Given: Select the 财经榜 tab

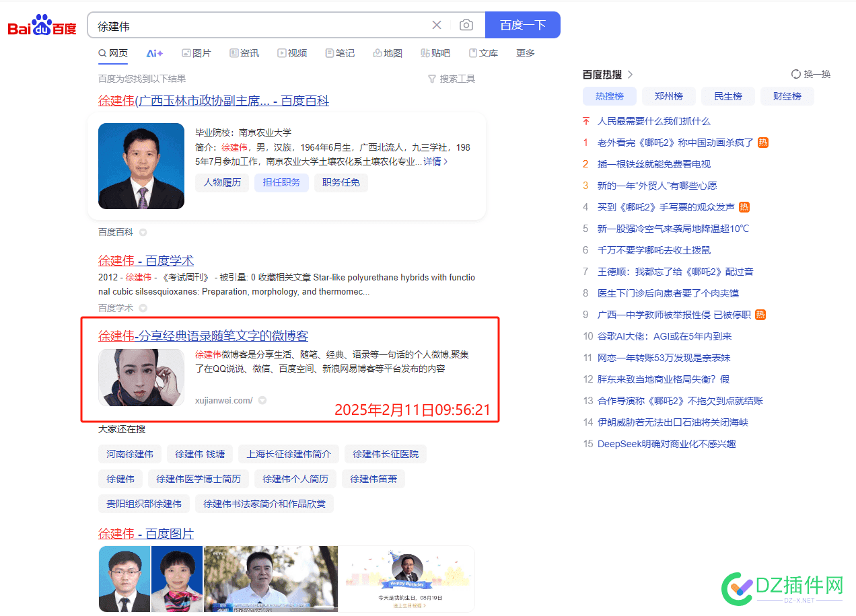Looking at the screenshot, I should (787, 96).
